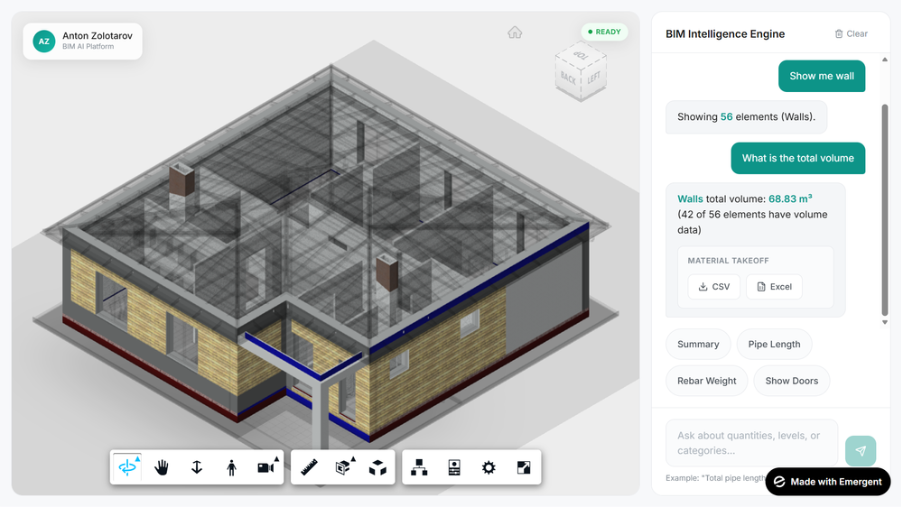Download material takeoff as CSV

pos(714,287)
